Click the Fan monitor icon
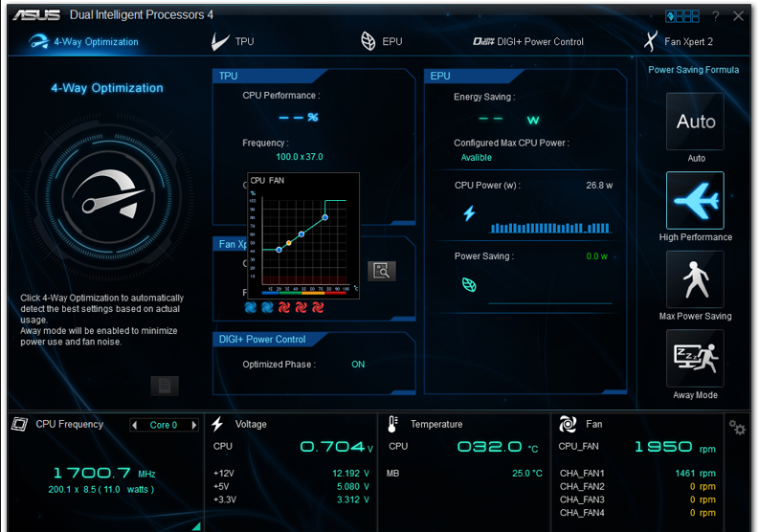The width and height of the screenshot is (759, 532). (568, 424)
